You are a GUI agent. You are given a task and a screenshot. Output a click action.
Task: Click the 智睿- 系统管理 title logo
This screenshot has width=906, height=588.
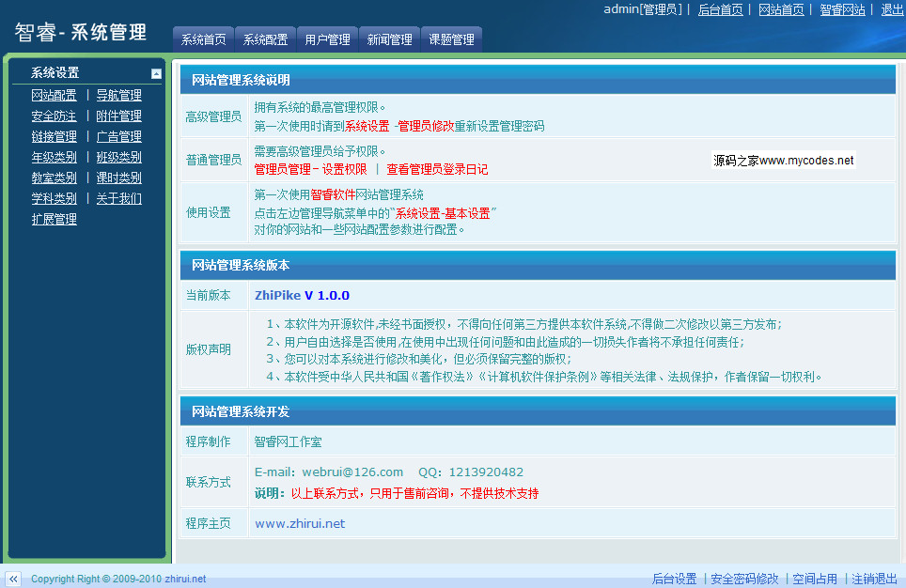point(80,32)
